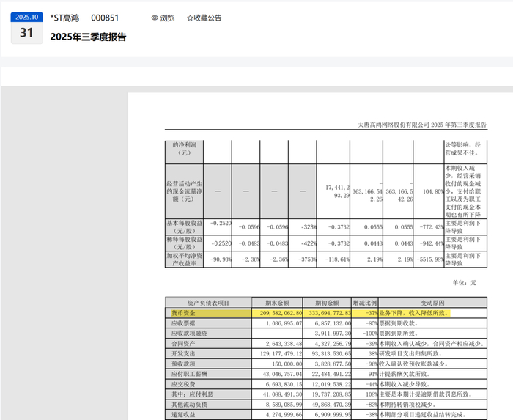
Task: Click the highlighted 货币资金 row label
Action: (x=183, y=313)
